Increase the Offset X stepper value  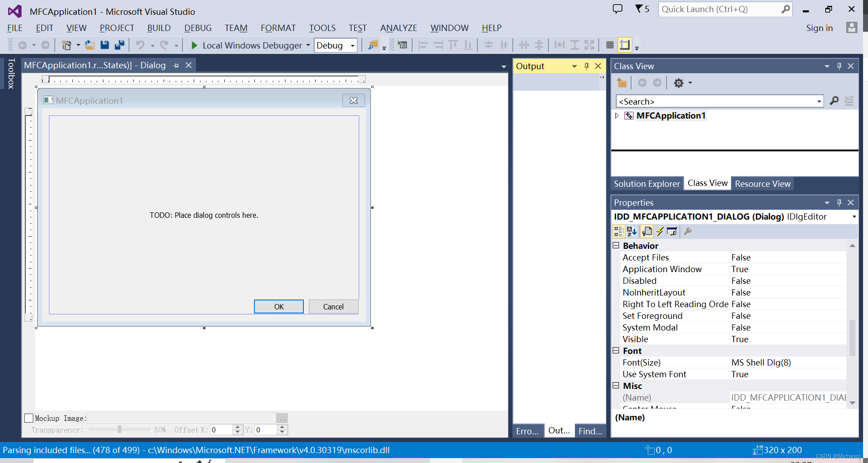pos(238,427)
